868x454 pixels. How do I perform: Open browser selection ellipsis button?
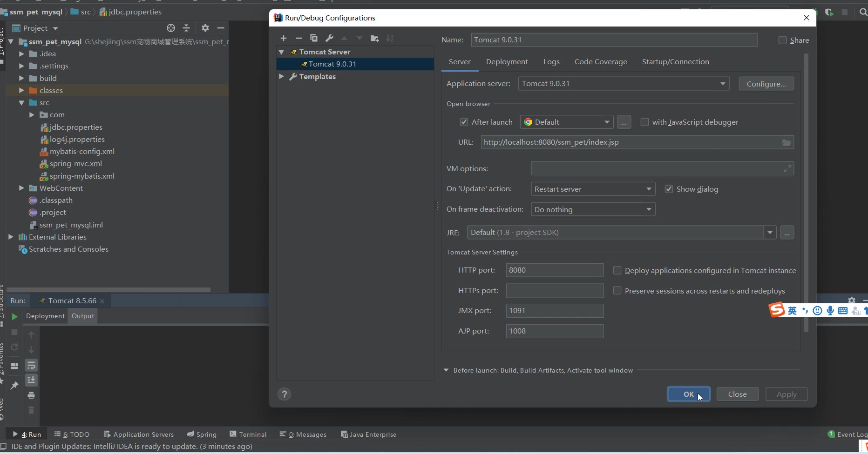click(x=624, y=122)
